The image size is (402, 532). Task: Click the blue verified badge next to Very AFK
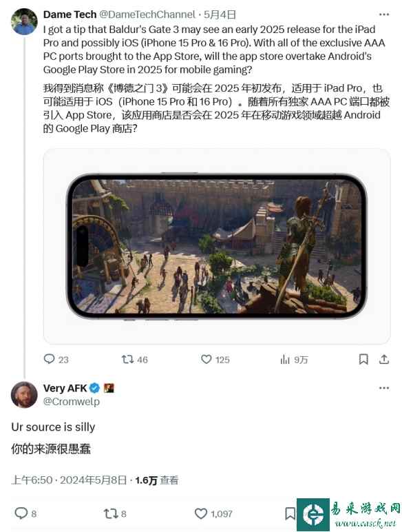(94, 388)
